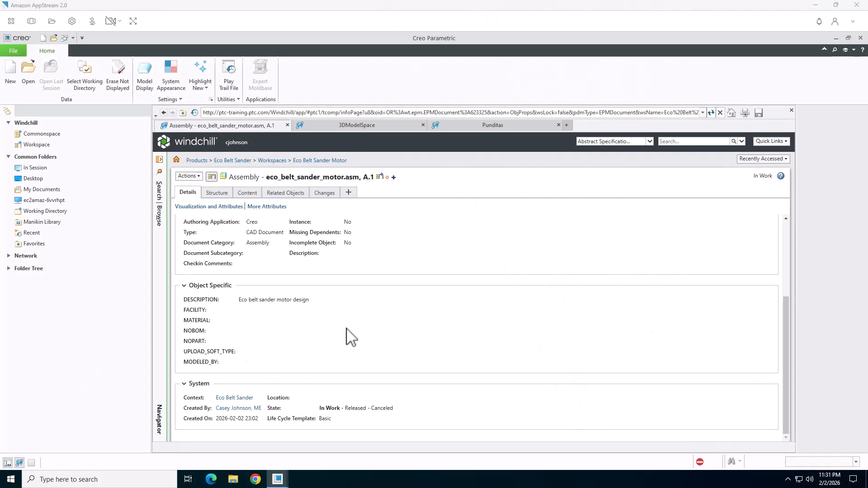Screen dimensions: 868x488
Task: Click the save icon in browser toolbar
Action: 759,113
